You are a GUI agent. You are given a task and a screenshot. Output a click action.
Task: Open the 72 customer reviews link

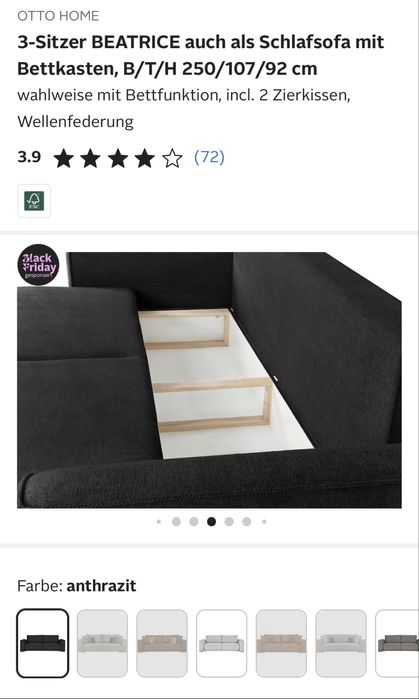pos(210,157)
